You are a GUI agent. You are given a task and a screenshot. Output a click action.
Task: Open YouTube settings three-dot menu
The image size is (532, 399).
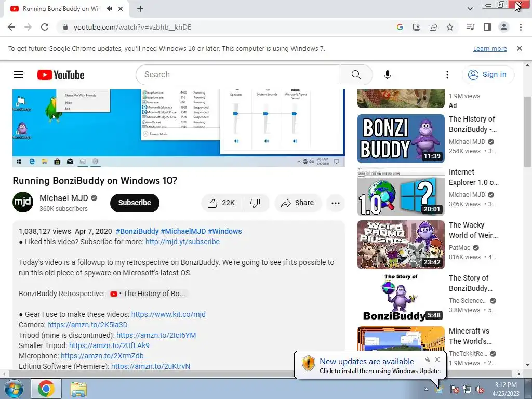[x=447, y=75]
